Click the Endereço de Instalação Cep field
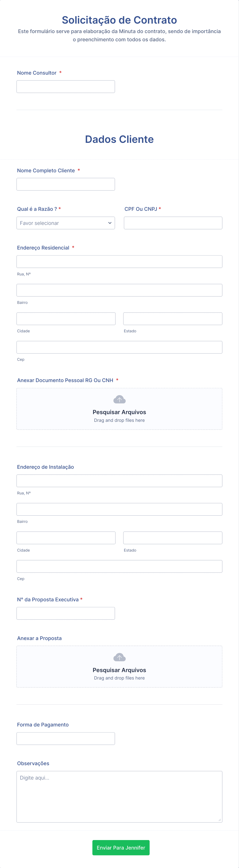The height and width of the screenshot is (868, 239). [120, 566]
